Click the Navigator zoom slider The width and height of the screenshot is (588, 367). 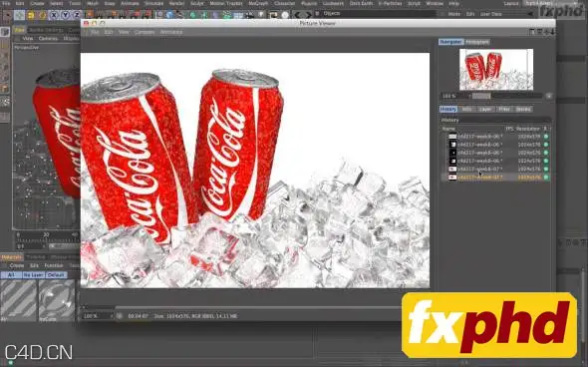[x=506, y=96]
